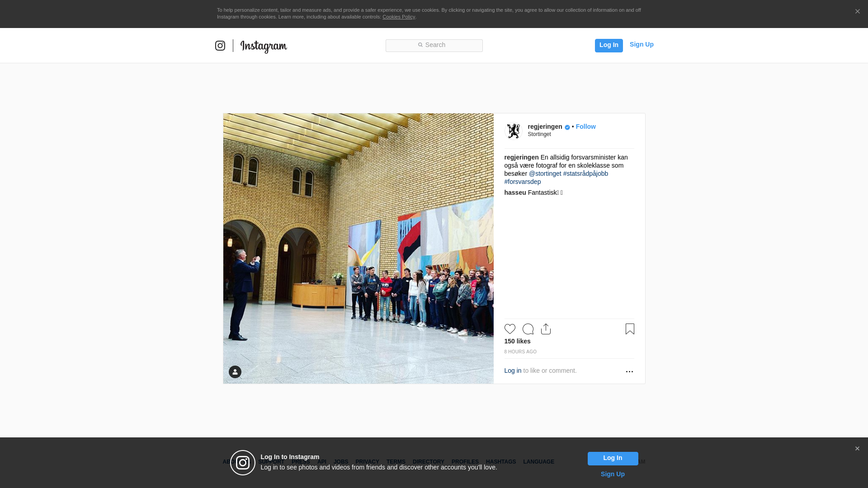
Task: Click the header Sign Up link
Action: click(x=642, y=44)
